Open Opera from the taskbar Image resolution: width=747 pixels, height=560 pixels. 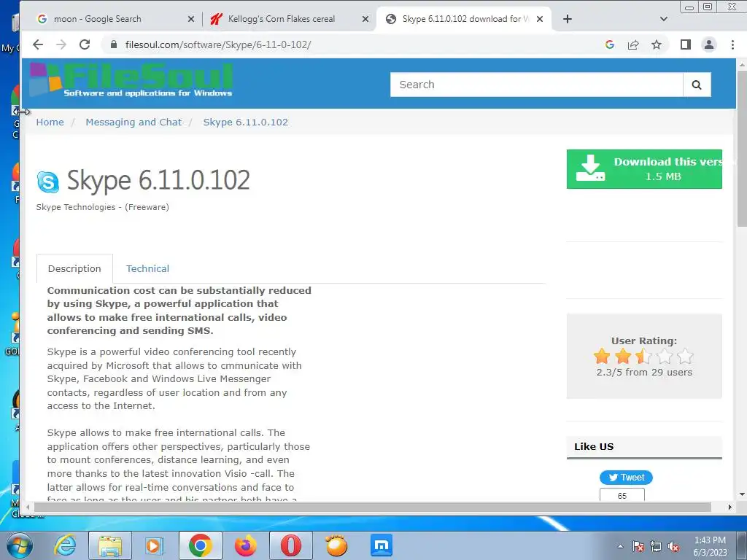[290, 545]
